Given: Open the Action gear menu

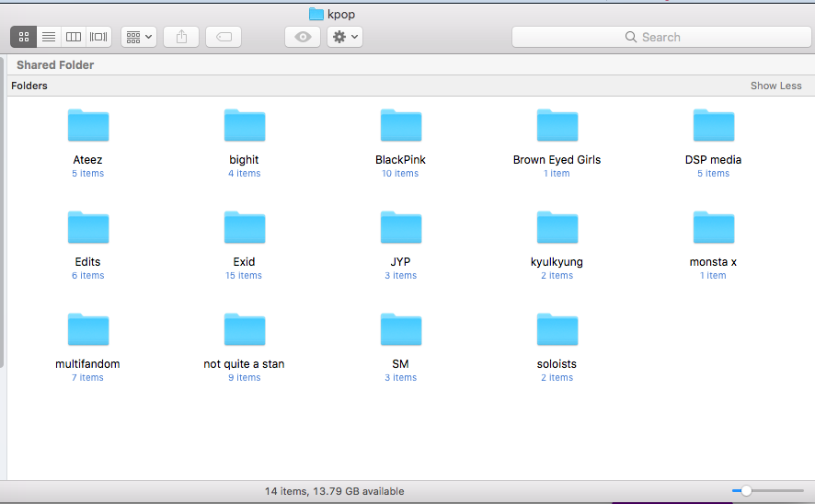Looking at the screenshot, I should 345,37.
